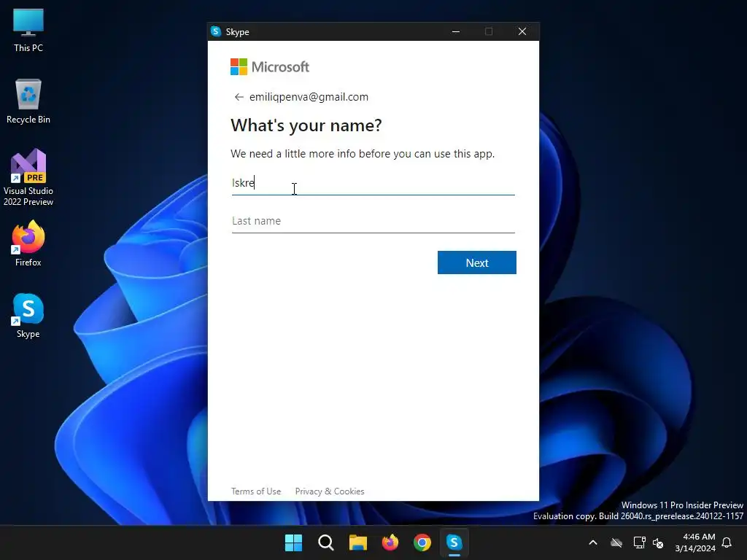Open the Windows Start menu
The height and width of the screenshot is (560, 747).
coord(293,542)
